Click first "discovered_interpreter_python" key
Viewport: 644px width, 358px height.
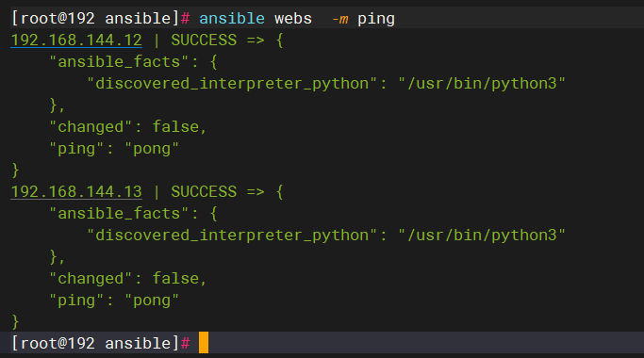coord(232,84)
